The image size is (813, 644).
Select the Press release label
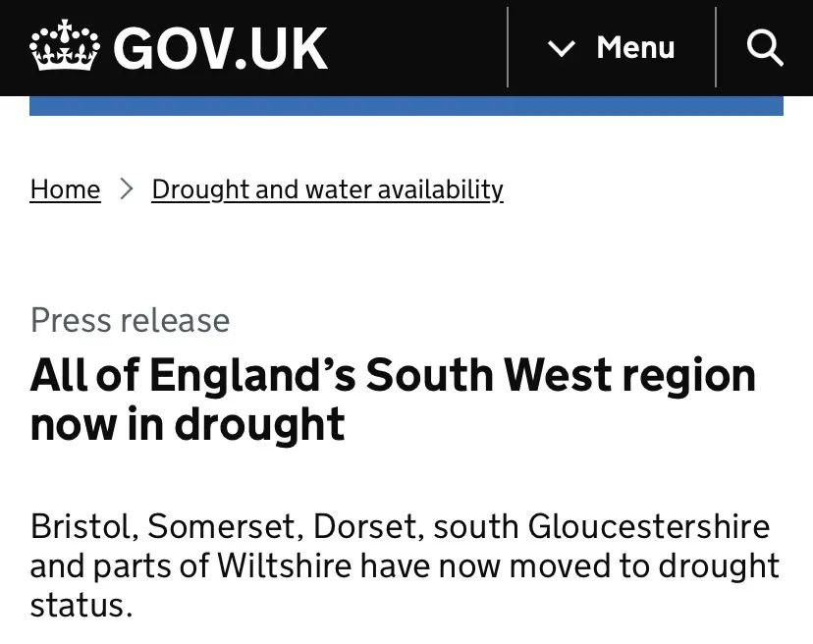coord(131,320)
